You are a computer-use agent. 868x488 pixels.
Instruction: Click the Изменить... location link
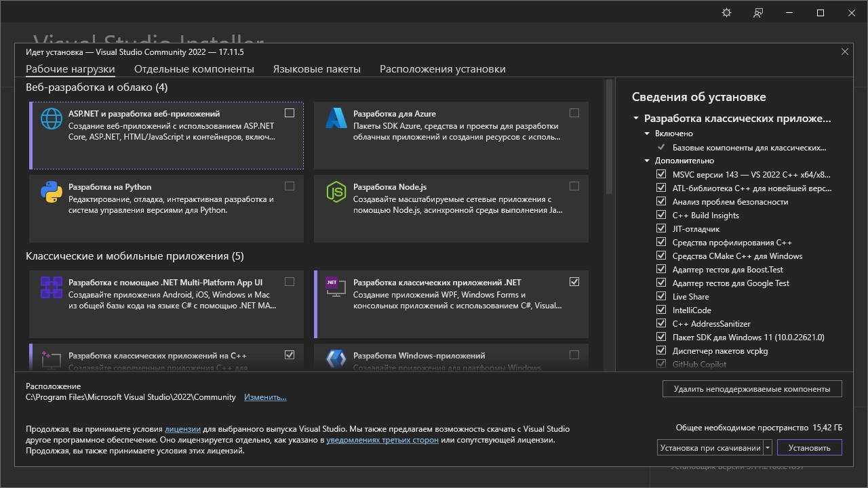[265, 397]
